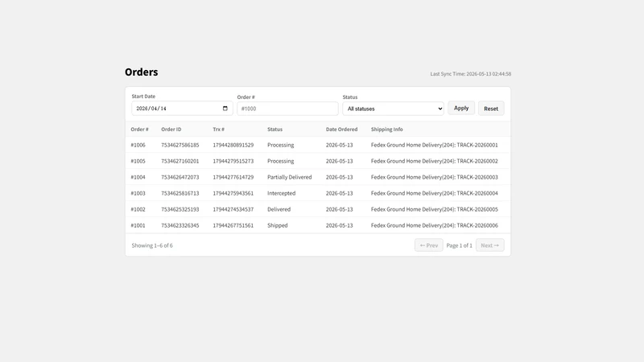Viewport: 644px width, 362px height.
Task: Click the Delivered status of order #1002
Action: (279, 209)
